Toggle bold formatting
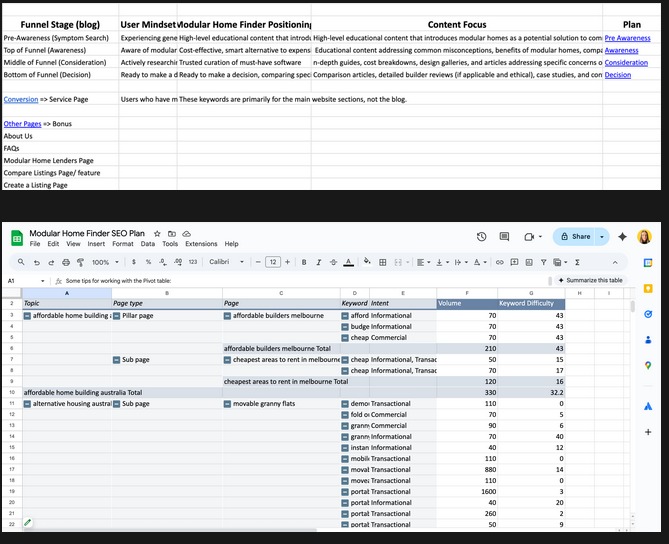The width and height of the screenshot is (669, 544). [x=305, y=262]
